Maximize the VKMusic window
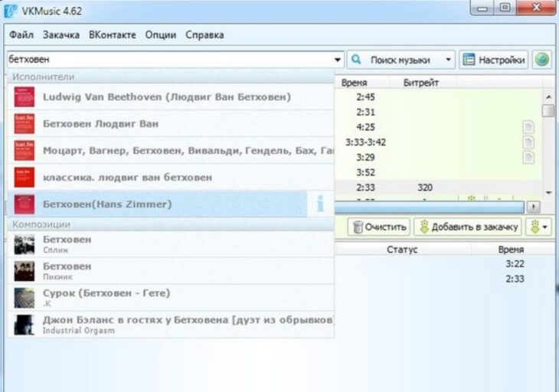 pyautogui.click(x=505, y=8)
